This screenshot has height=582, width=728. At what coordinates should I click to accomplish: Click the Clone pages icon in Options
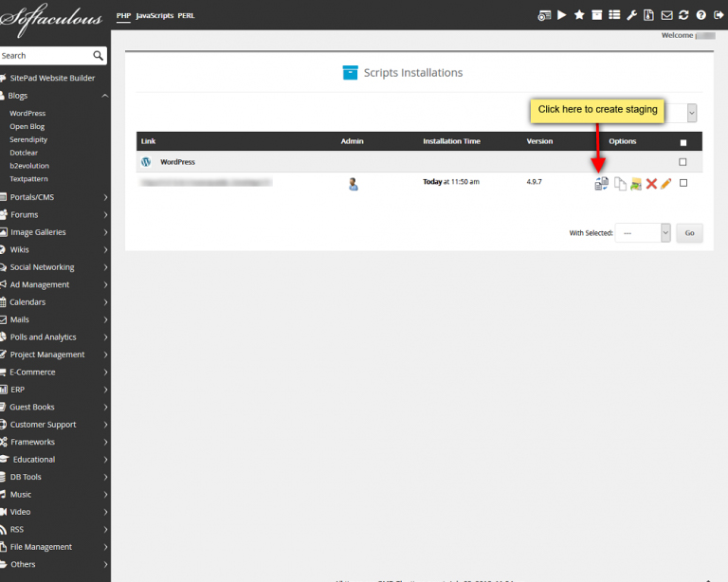pyautogui.click(x=620, y=184)
